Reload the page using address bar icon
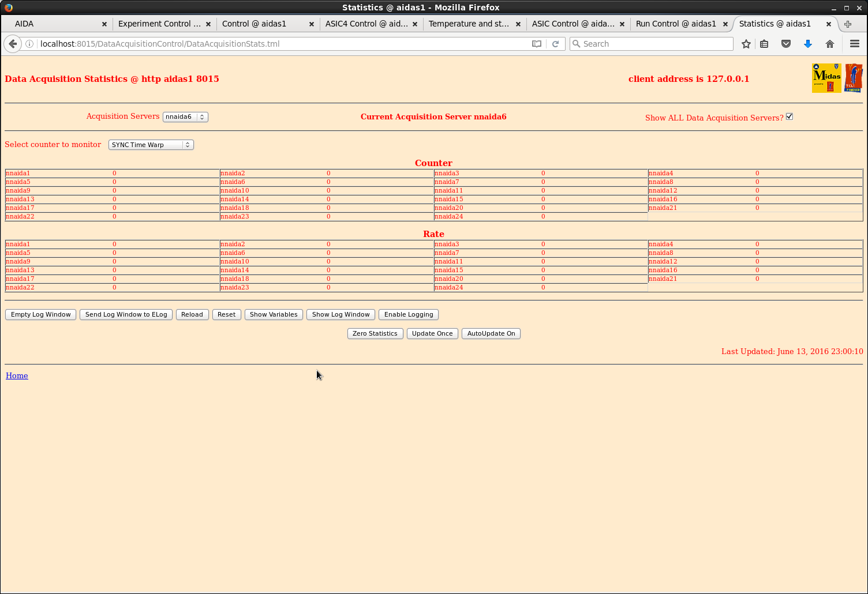Screen dimensions: 868x594 pyautogui.click(x=555, y=44)
